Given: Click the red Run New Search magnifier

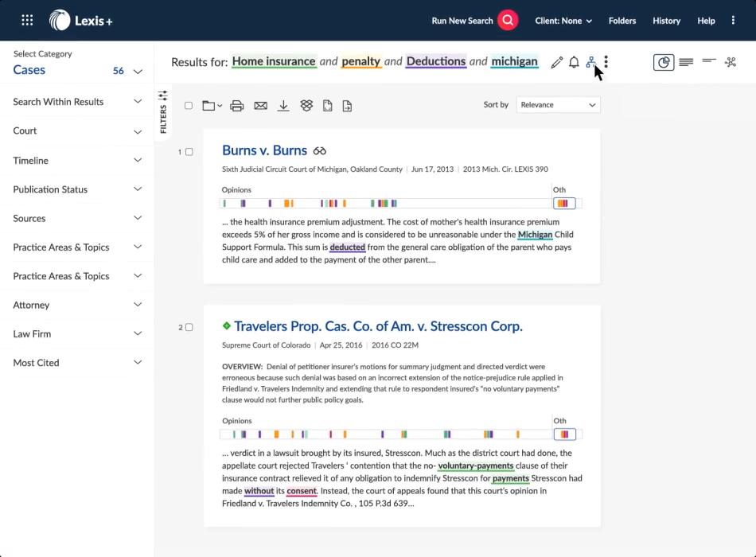Looking at the screenshot, I should pos(508,20).
